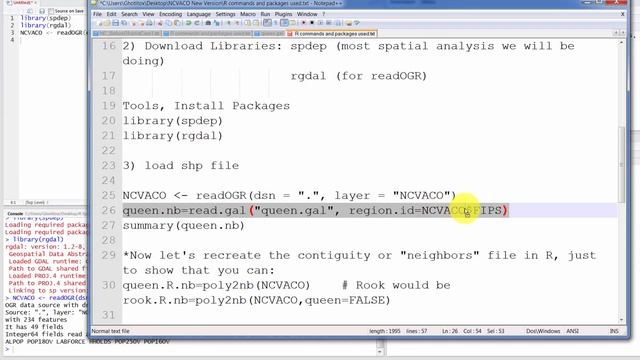Click the Start Recording macro icon
This screenshot has width=640, height=360.
click(x=303, y=23)
